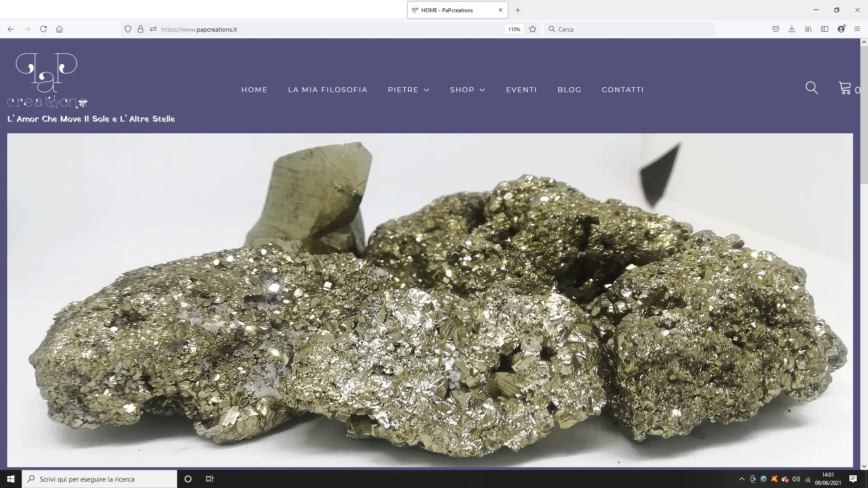Go to the EVENTI page
This screenshot has height=488, width=868.
[521, 90]
